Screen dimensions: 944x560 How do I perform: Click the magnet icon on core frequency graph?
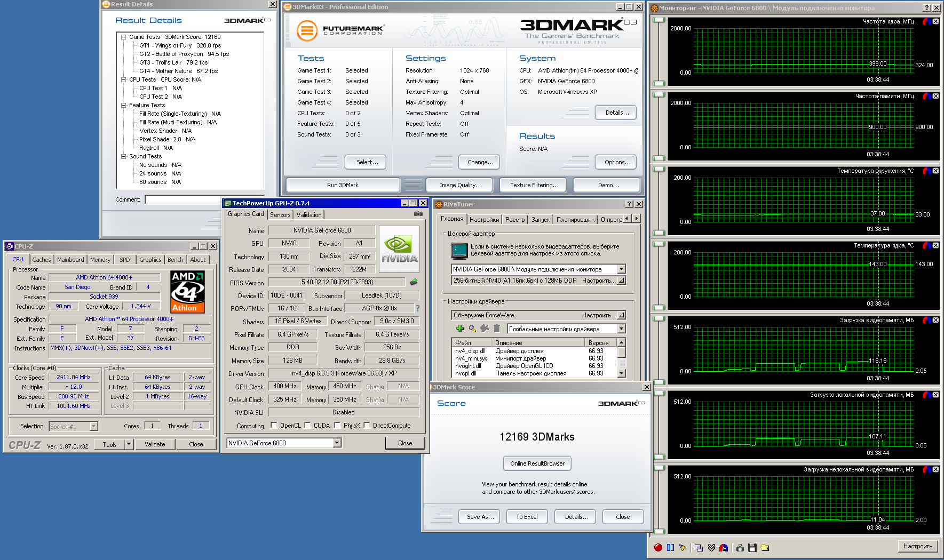pyautogui.click(x=927, y=21)
